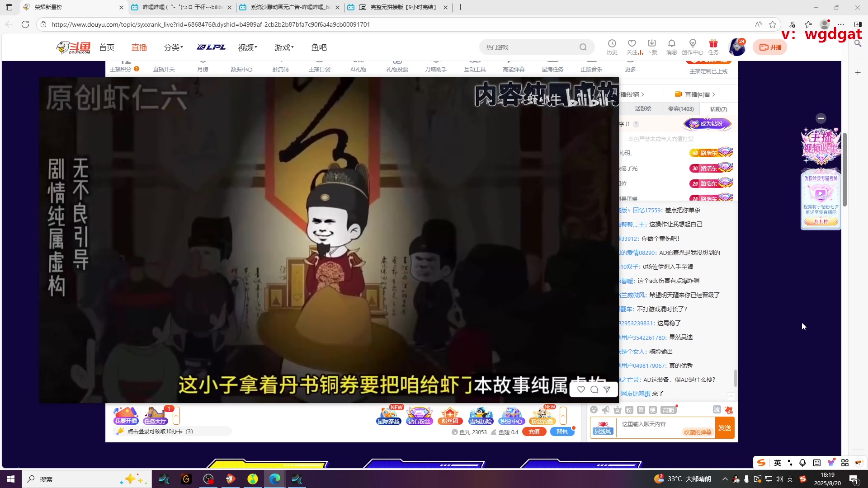Click the page vertical scrollbar thumb
The image size is (868, 488).
pyautogui.click(x=844, y=170)
